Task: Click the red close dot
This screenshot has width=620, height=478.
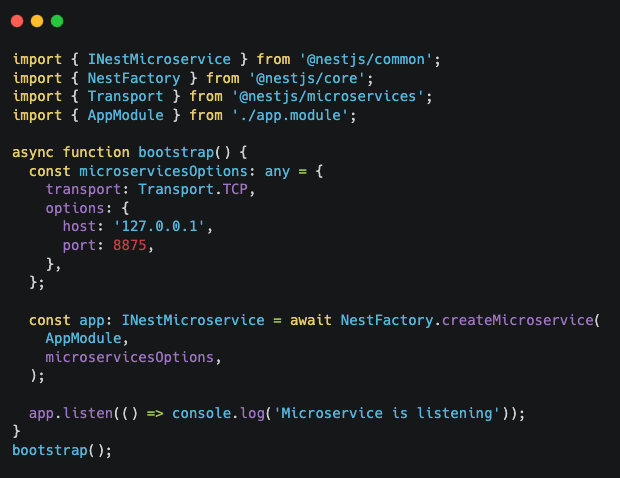Action: tap(17, 21)
